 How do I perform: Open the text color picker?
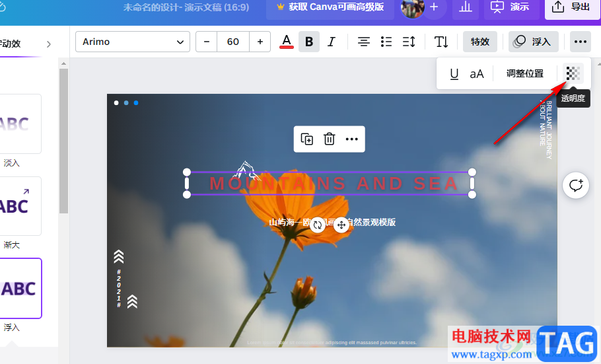coord(287,42)
